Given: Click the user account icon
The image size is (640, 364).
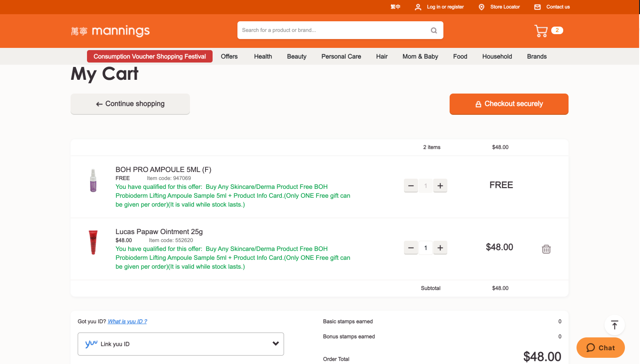Looking at the screenshot, I should click(418, 7).
